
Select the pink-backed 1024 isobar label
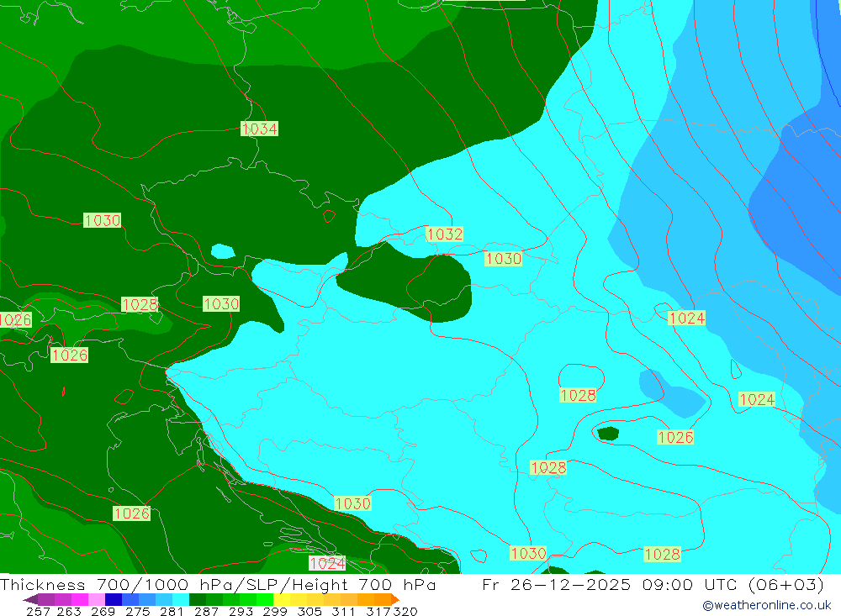coord(327,563)
